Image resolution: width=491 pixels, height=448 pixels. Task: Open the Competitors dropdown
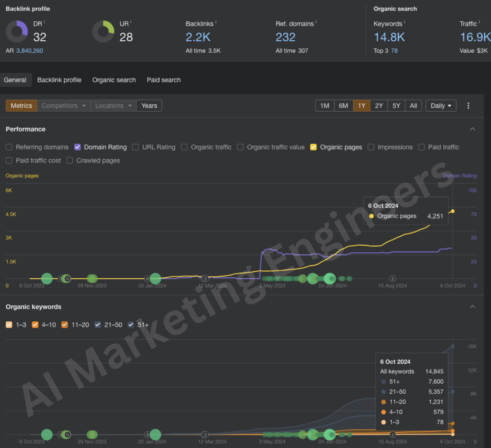click(64, 106)
